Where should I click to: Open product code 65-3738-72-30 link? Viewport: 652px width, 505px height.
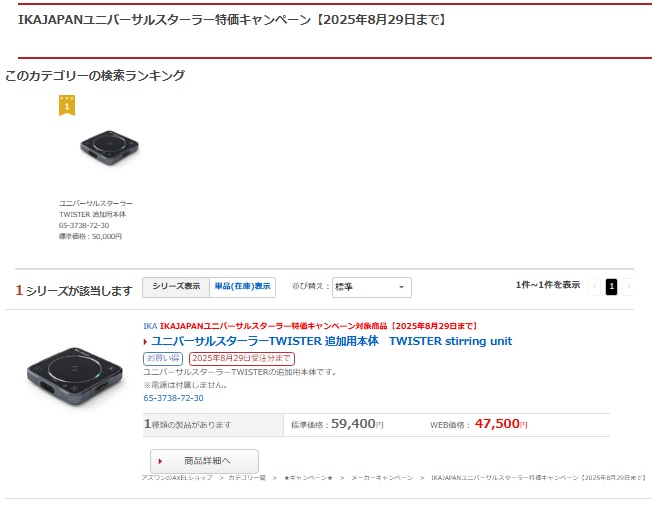(x=173, y=398)
